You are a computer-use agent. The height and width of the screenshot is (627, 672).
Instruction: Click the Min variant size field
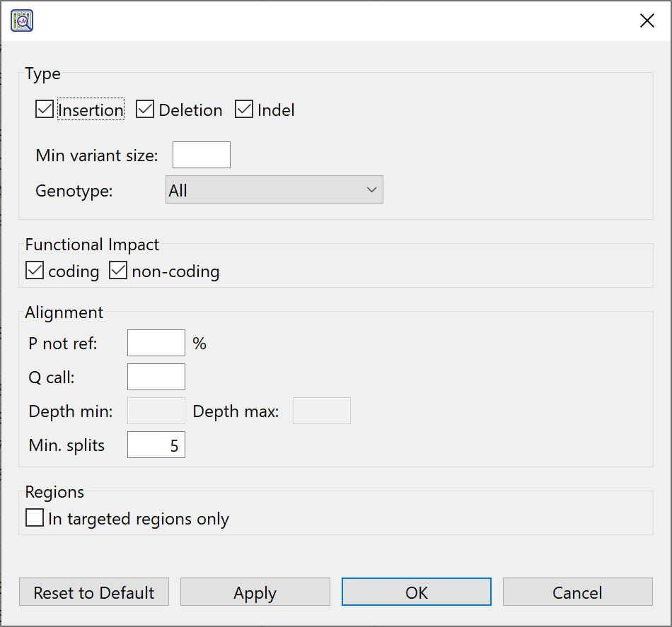[202, 155]
